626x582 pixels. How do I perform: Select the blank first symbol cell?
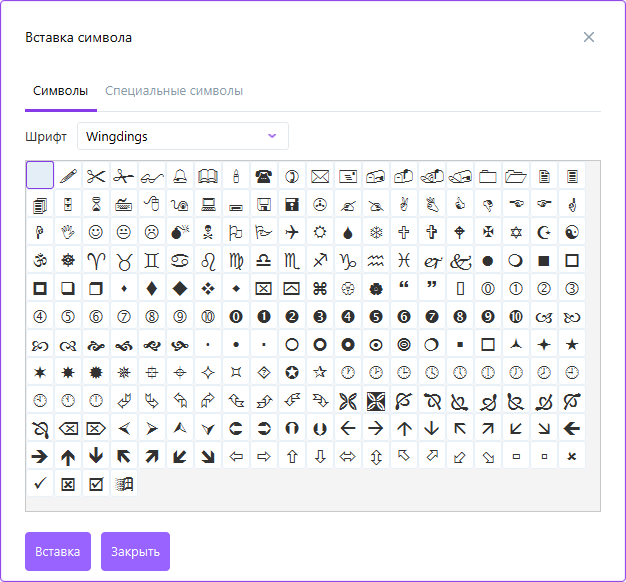40,175
